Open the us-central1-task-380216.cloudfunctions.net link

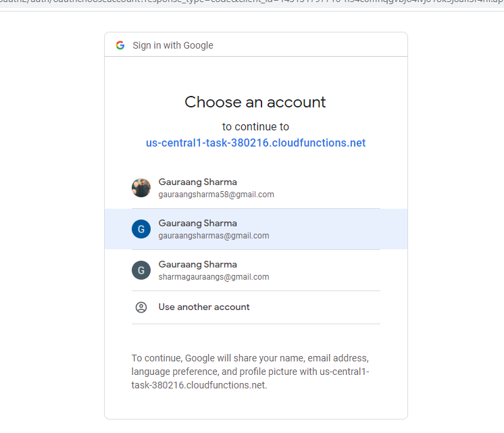[255, 143]
